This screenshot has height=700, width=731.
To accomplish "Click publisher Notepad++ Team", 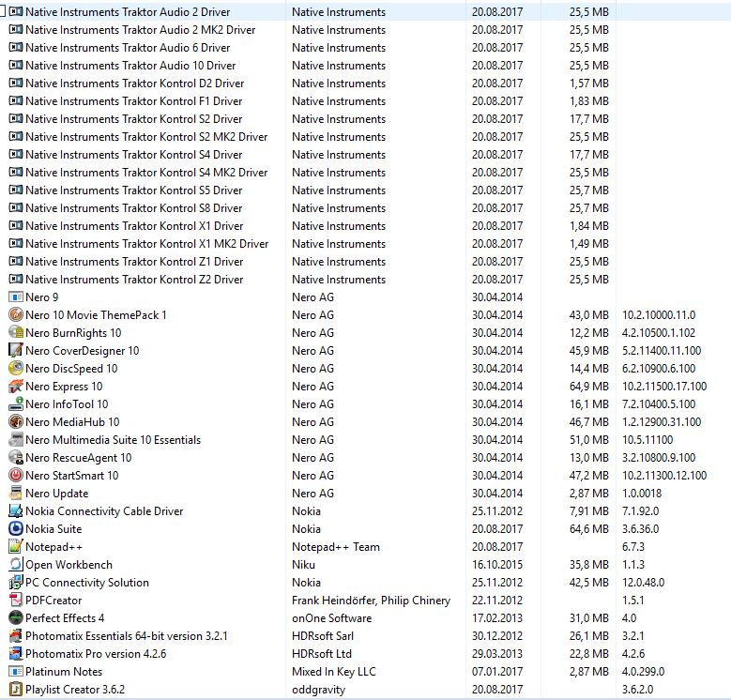I will [x=336, y=547].
